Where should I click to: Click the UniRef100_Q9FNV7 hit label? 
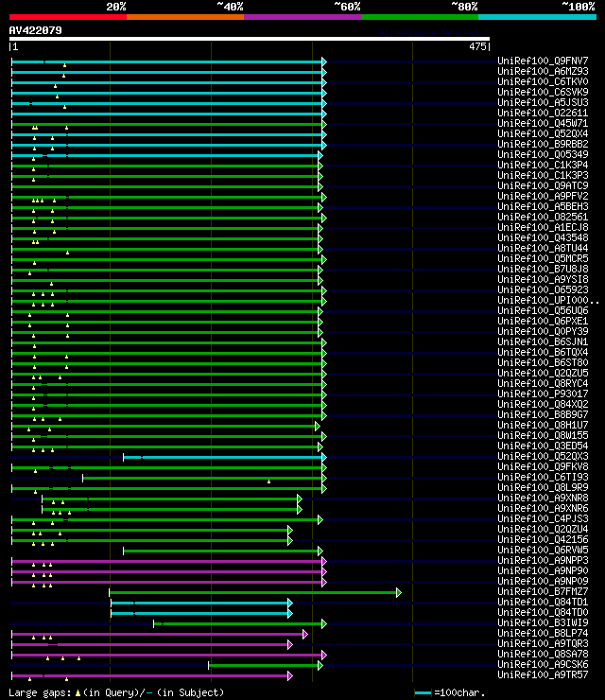coord(543,61)
